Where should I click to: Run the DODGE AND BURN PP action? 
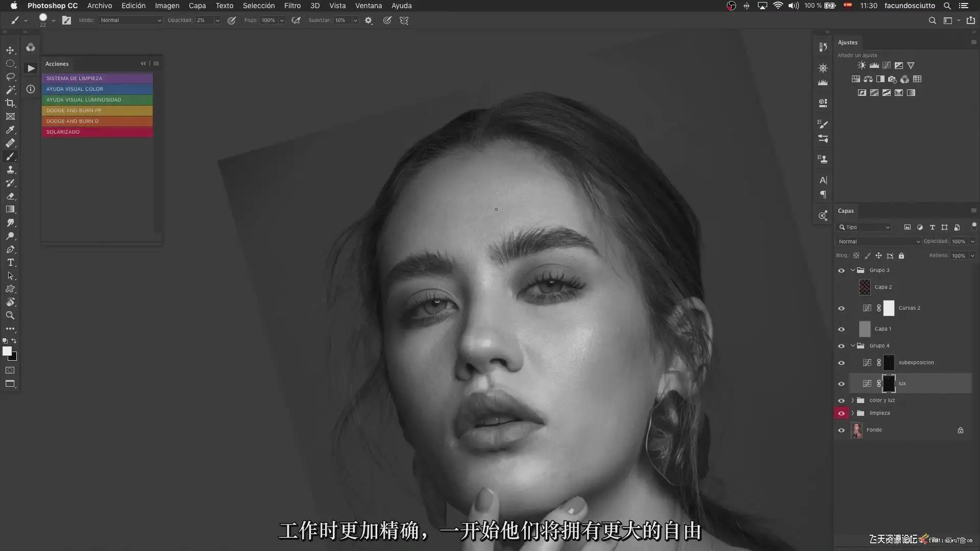[97, 110]
